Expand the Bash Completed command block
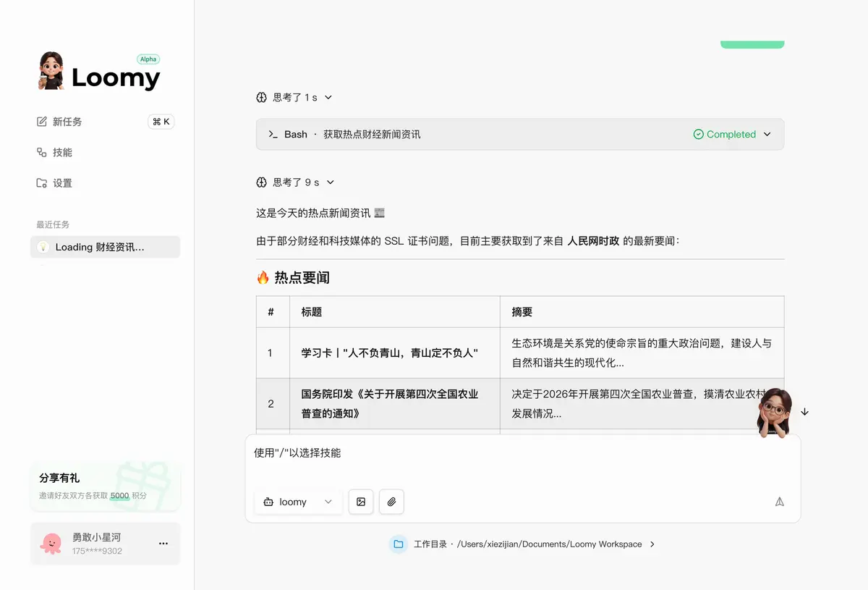The width and height of the screenshot is (868, 590). (520, 135)
